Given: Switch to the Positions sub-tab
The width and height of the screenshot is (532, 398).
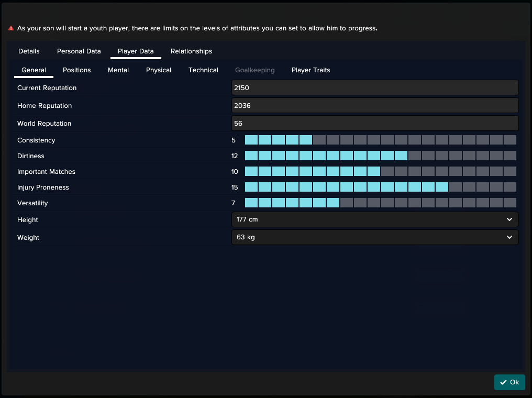Looking at the screenshot, I should [76, 70].
